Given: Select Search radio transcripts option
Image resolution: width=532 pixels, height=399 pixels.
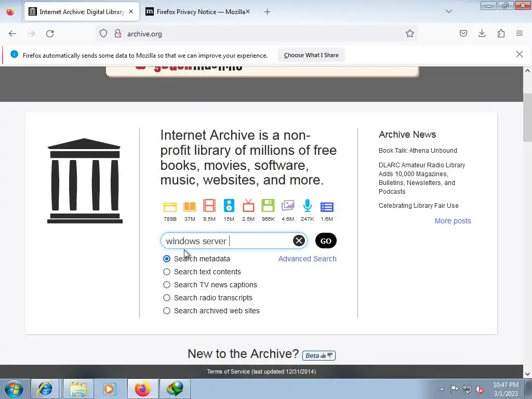Looking at the screenshot, I should [x=167, y=298].
